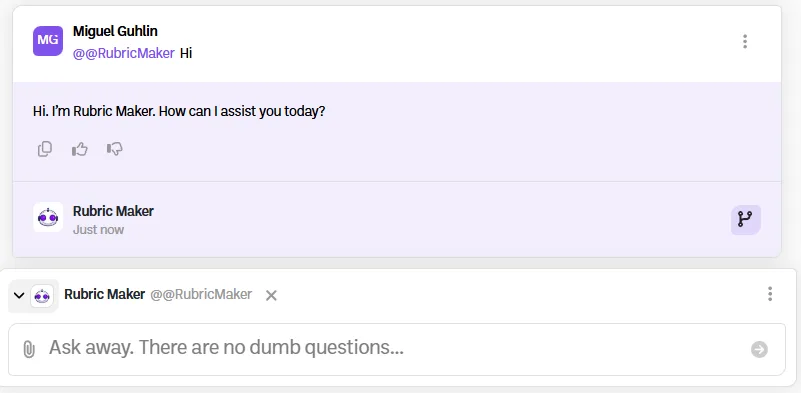
Task: Remove the Rubric Maker assistant with X
Action: [271, 295]
